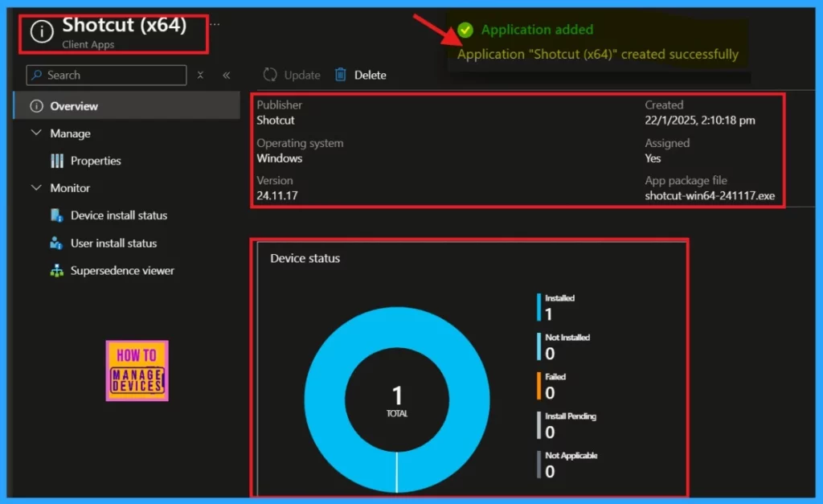Click the Installed count value 1
This screenshot has width=823, height=504.
tap(548, 314)
